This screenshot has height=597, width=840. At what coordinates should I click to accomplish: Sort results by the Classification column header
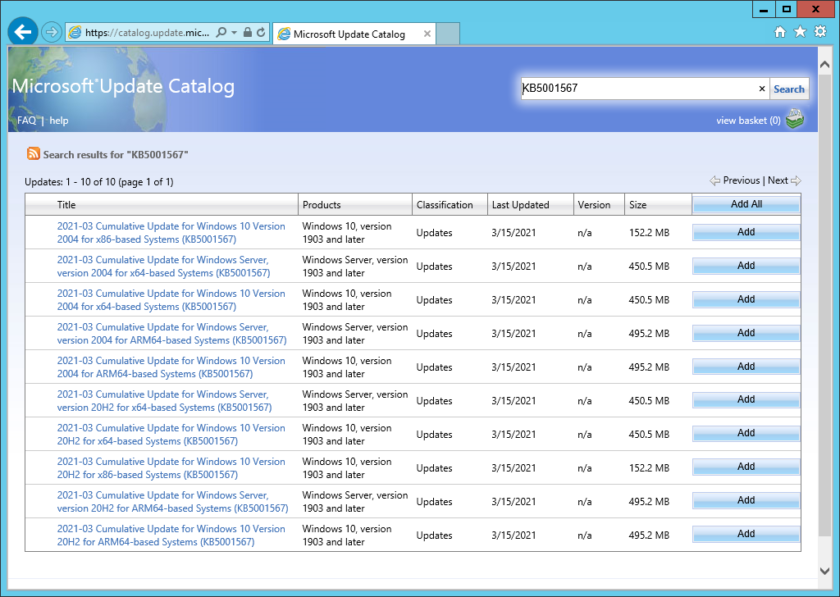click(x=445, y=205)
